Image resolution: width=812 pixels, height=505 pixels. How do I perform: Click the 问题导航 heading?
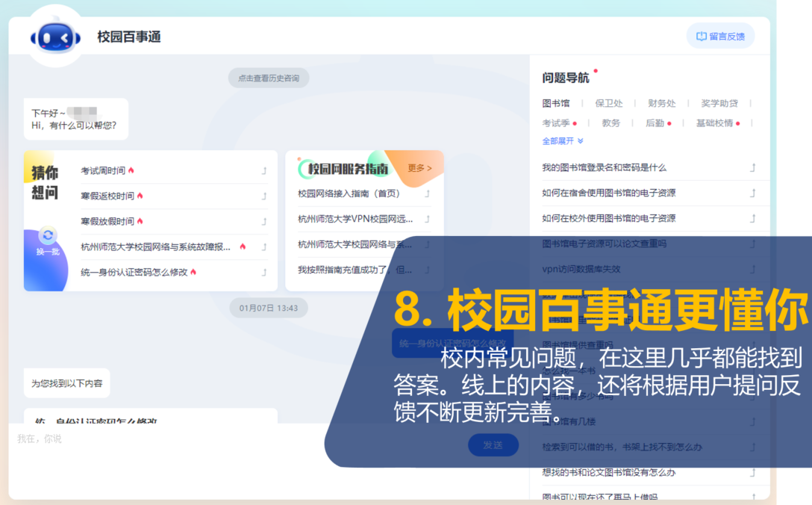pos(565,78)
